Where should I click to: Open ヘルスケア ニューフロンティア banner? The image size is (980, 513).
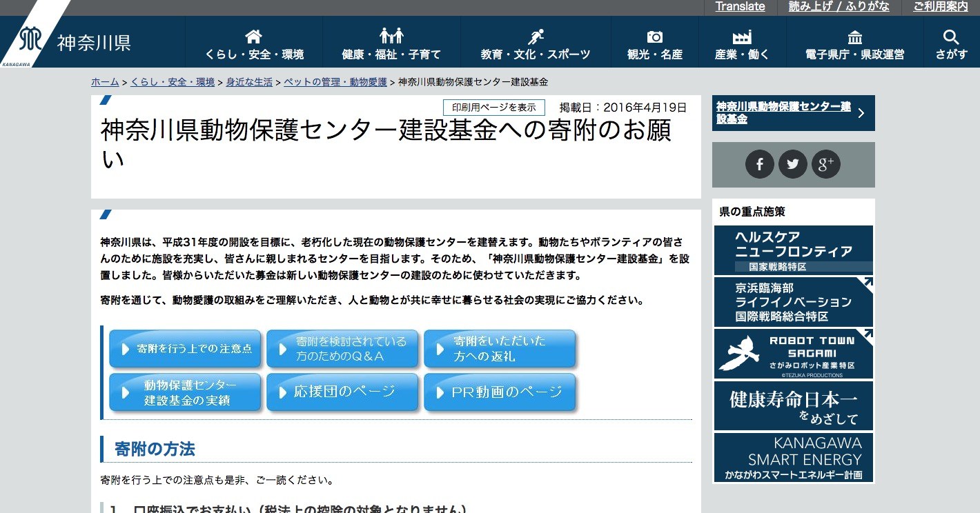(x=794, y=250)
